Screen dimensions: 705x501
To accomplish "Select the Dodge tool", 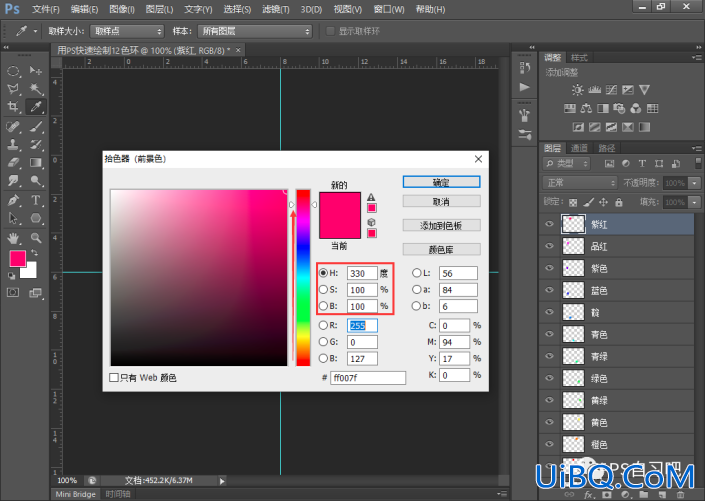I will [x=36, y=181].
